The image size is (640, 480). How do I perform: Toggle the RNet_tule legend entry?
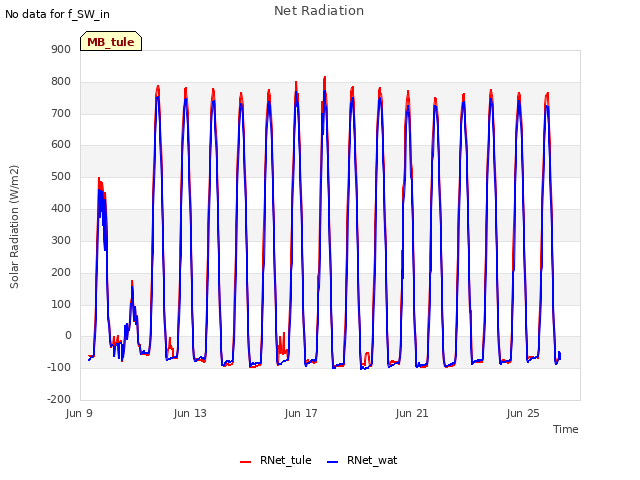[276, 460]
